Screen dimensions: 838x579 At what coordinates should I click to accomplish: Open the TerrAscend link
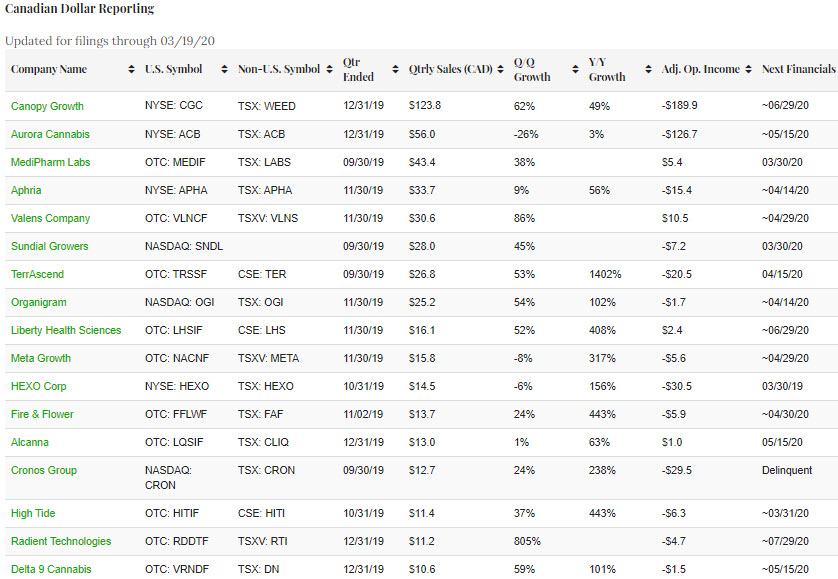tap(36, 274)
